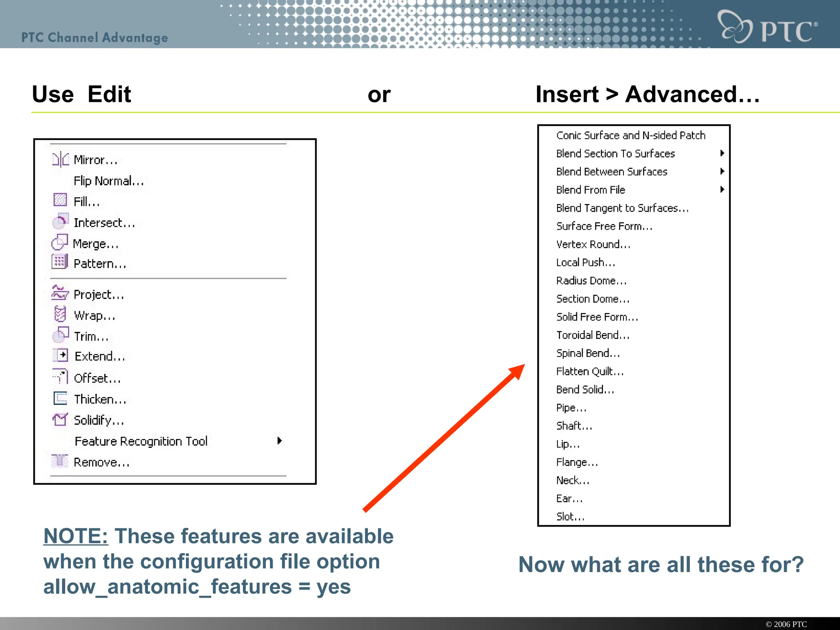
Task: Select Toroidal Bend from Advanced menu
Action: click(x=593, y=335)
